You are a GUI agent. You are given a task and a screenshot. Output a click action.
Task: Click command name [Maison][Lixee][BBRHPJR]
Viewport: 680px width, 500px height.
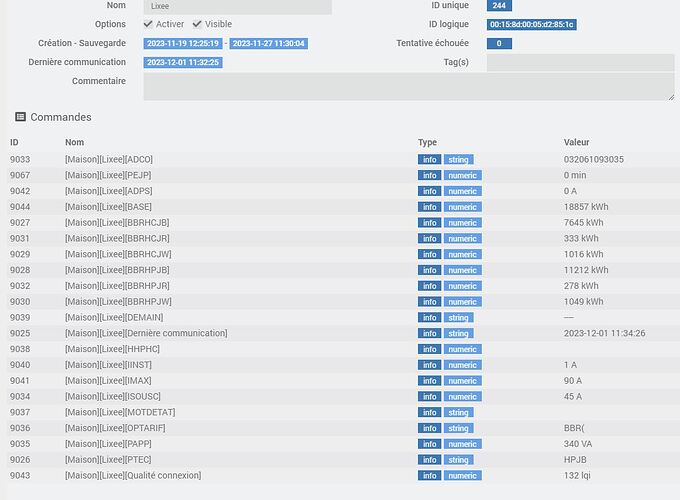coord(117,286)
